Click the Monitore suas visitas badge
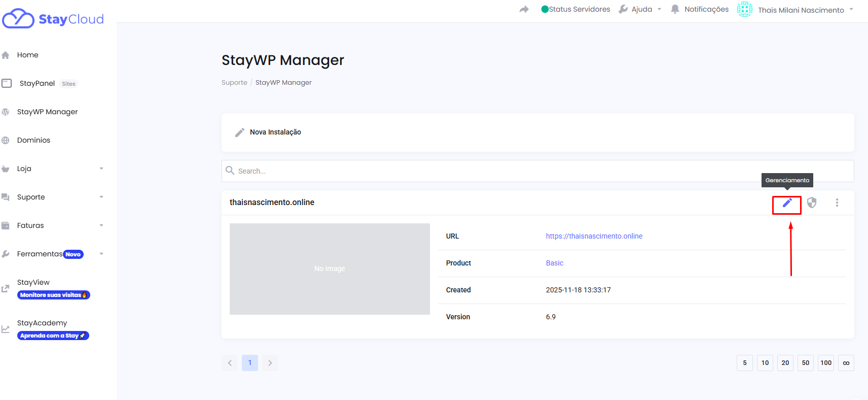The width and height of the screenshot is (868, 400). 54,295
